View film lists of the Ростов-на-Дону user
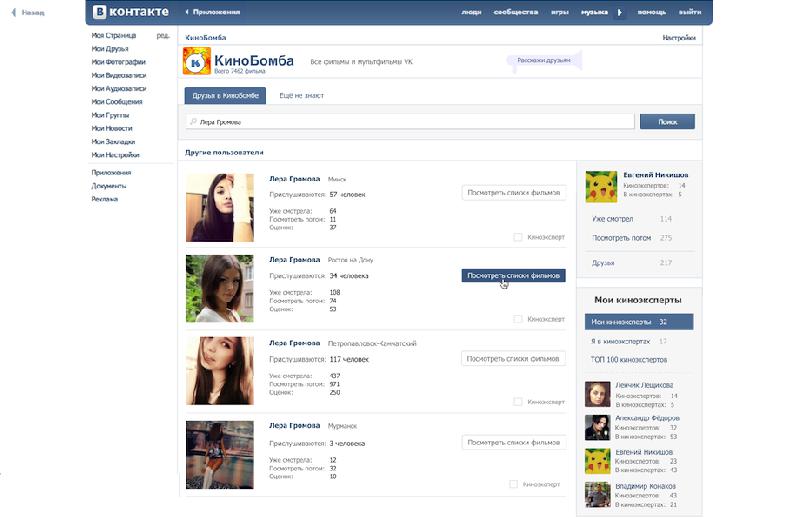800x518 pixels. coord(514,276)
